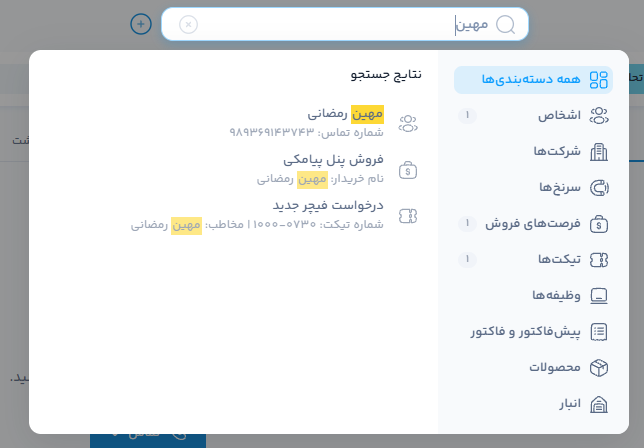Filter results by انبار

point(533,404)
